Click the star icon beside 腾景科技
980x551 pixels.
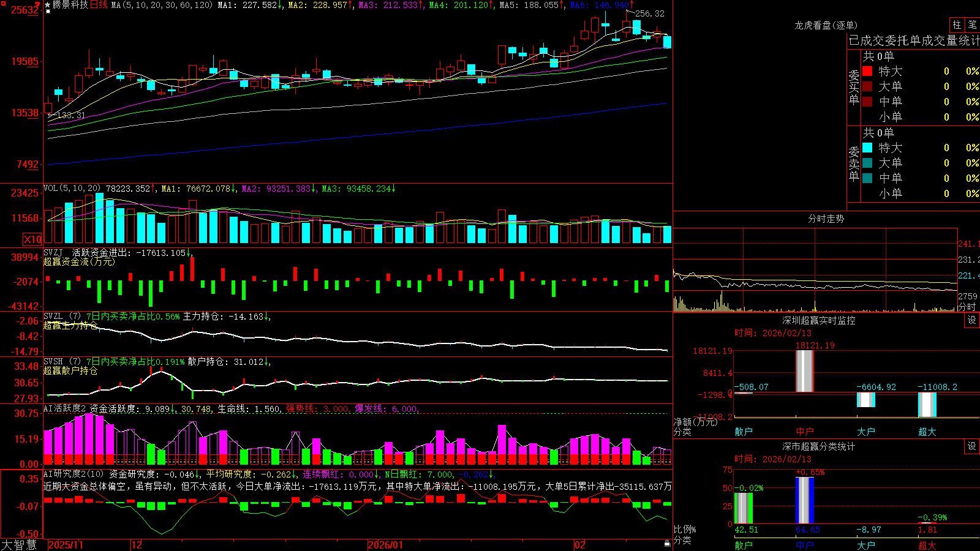[47, 5]
